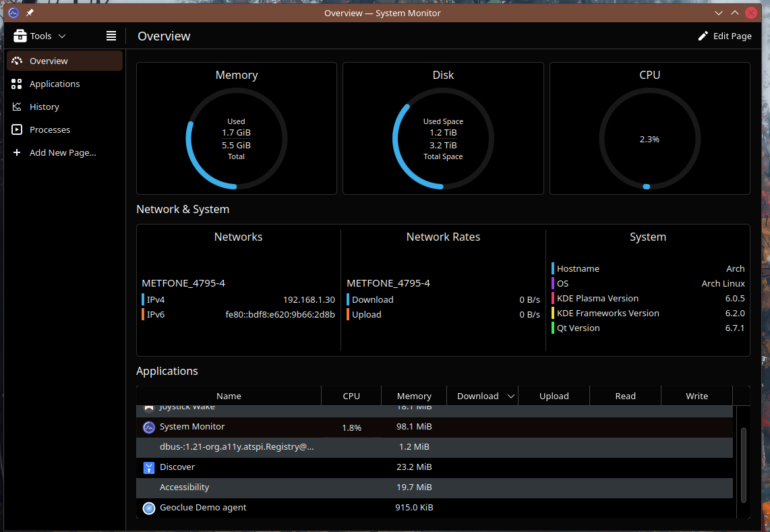Sort applications by Memory column
The image size is (770, 532).
coord(414,396)
